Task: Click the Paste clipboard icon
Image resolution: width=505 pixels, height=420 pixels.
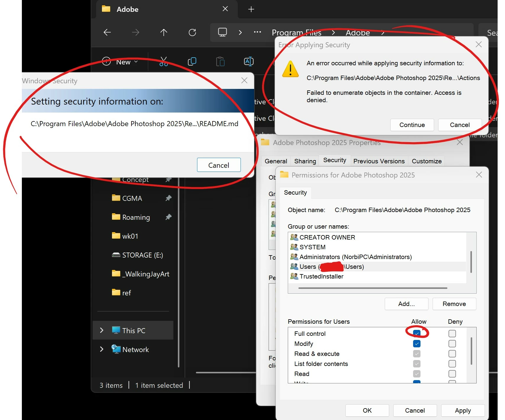Action: point(220,61)
